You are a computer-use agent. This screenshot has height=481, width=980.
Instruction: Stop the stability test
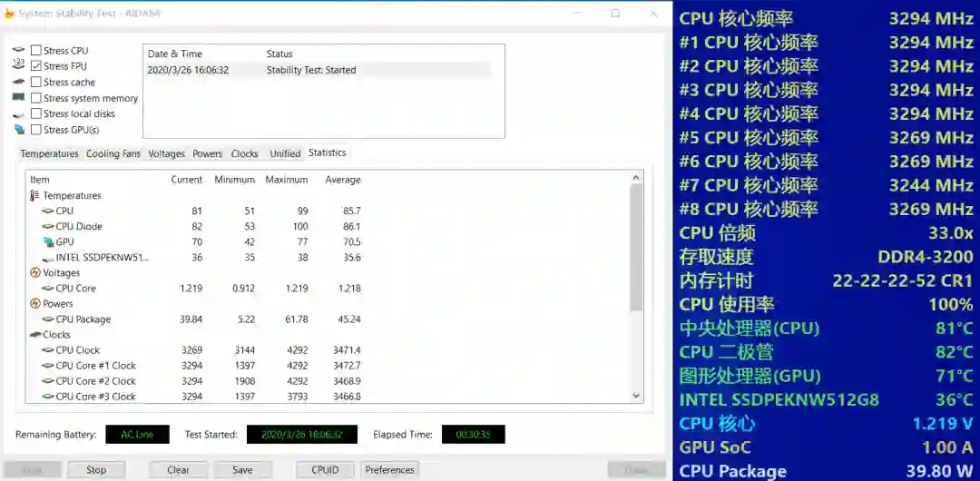tap(96, 470)
